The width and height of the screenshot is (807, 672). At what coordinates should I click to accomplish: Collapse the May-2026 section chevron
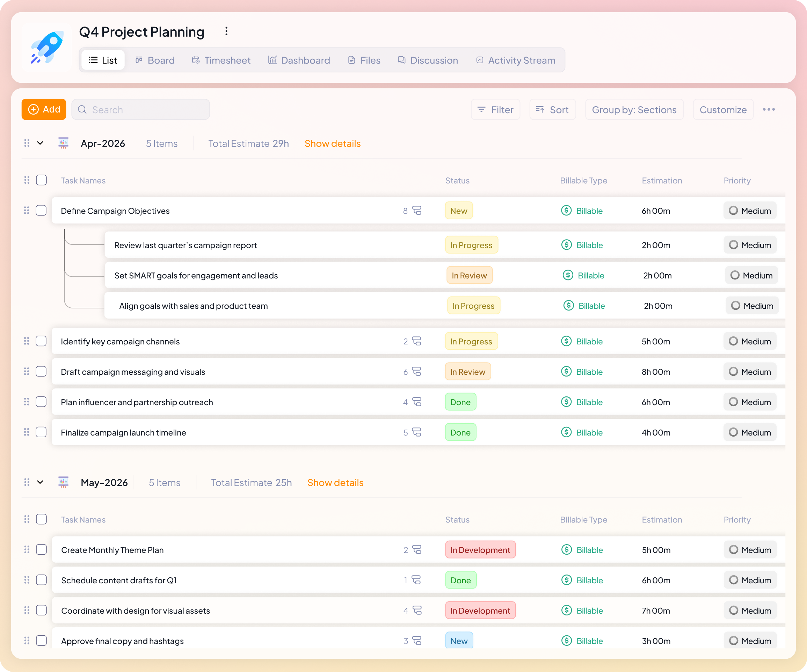[x=40, y=482]
